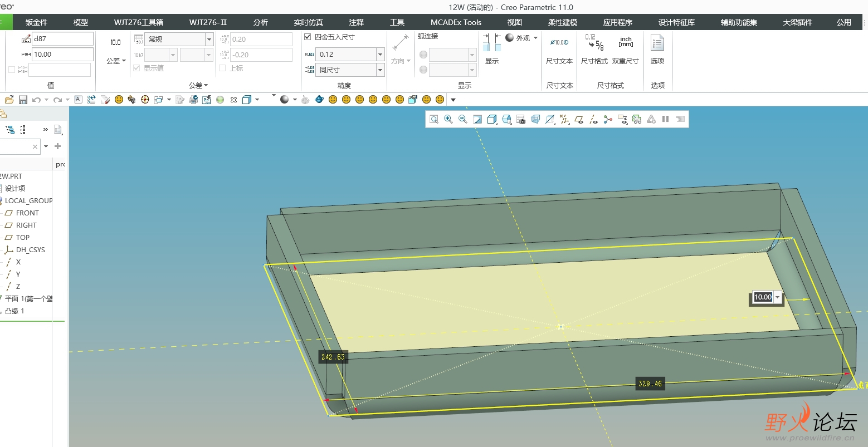Image resolution: width=868 pixels, height=447 pixels.
Task: Expand the quick access toolbar customize arrow
Action: click(x=453, y=100)
